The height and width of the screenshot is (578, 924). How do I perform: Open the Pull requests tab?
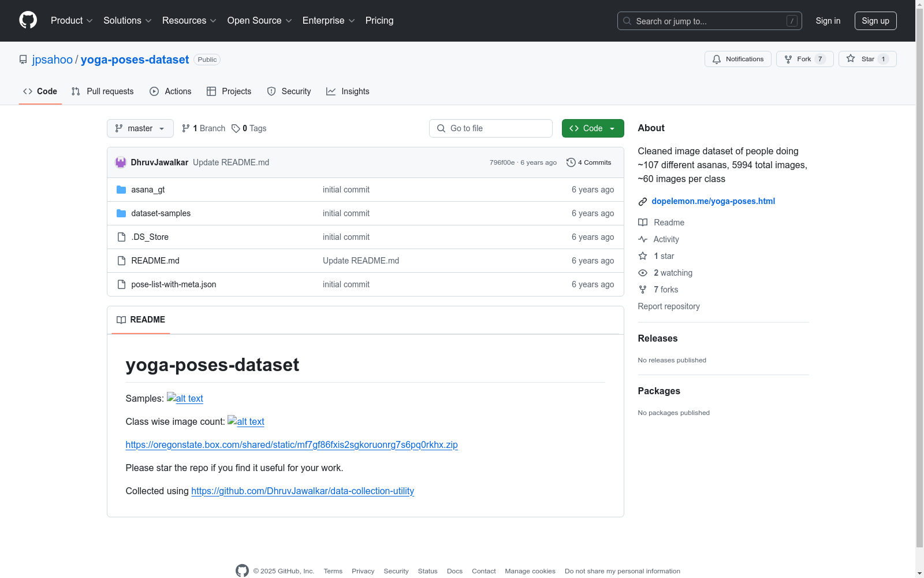pyautogui.click(x=103, y=91)
